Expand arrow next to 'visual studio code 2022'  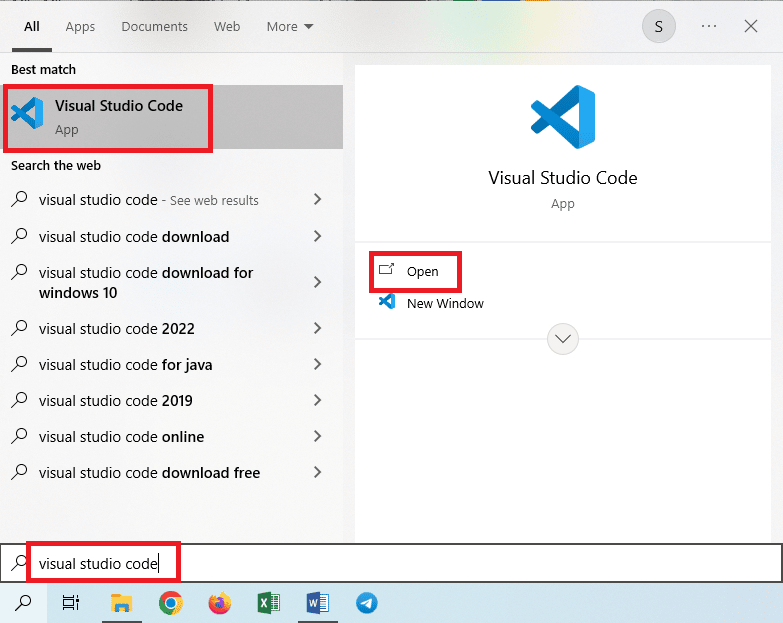point(317,328)
